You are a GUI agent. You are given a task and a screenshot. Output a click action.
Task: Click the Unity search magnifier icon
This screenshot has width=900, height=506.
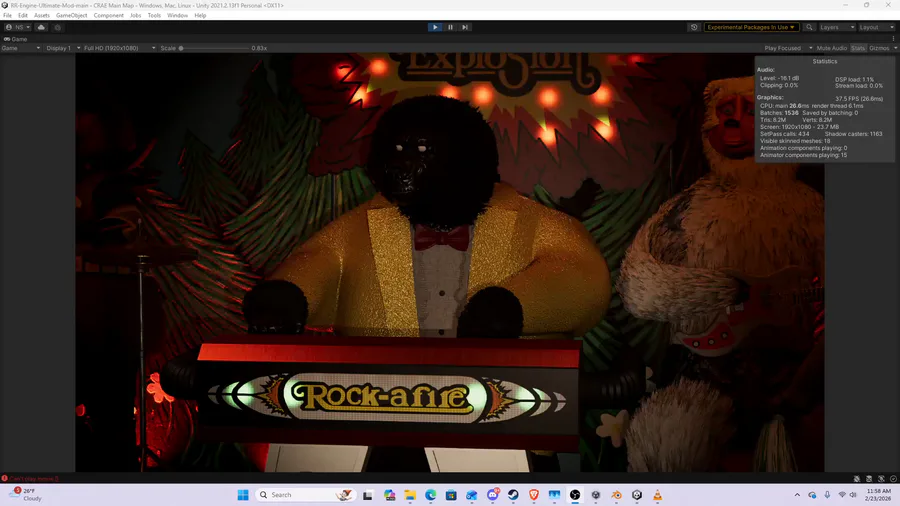[809, 27]
